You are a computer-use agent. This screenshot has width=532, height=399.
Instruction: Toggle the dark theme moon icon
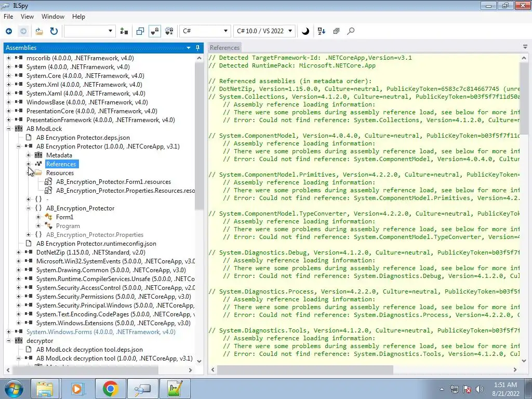tap(305, 31)
